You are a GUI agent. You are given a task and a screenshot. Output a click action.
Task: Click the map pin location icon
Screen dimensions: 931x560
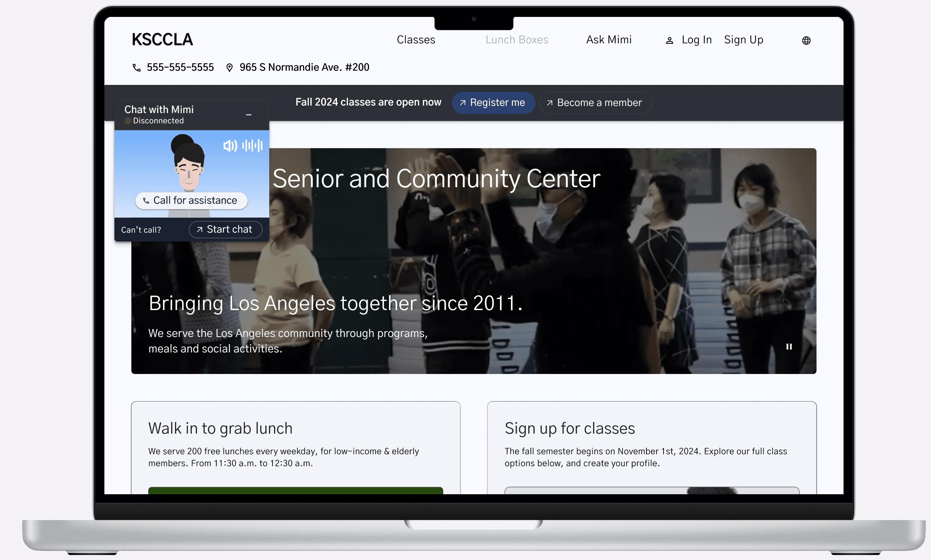pyautogui.click(x=229, y=68)
